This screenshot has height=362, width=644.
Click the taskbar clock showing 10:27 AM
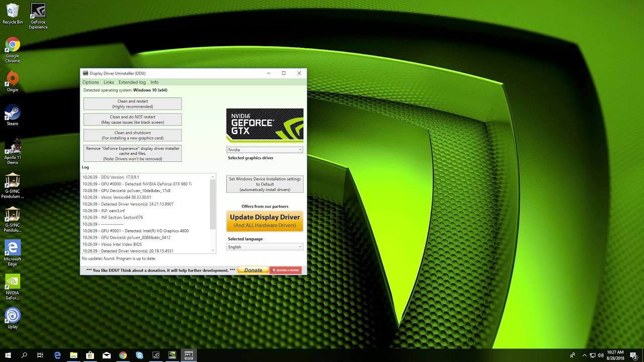pyautogui.click(x=615, y=355)
